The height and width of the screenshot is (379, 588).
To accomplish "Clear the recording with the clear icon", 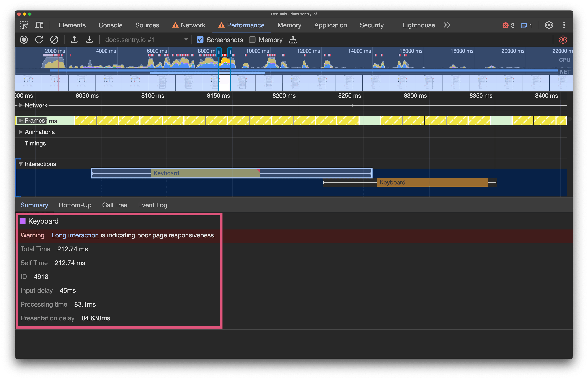I will coord(54,40).
